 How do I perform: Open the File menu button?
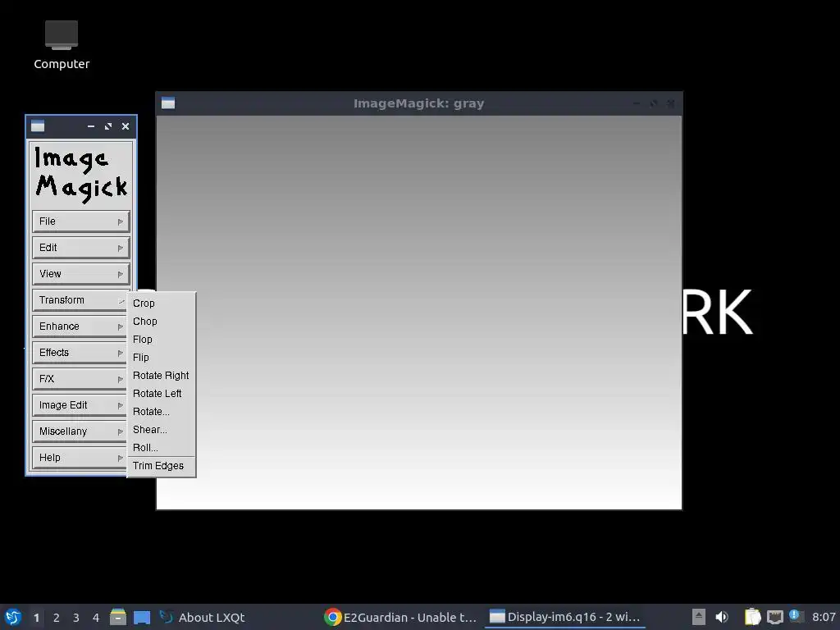click(81, 221)
